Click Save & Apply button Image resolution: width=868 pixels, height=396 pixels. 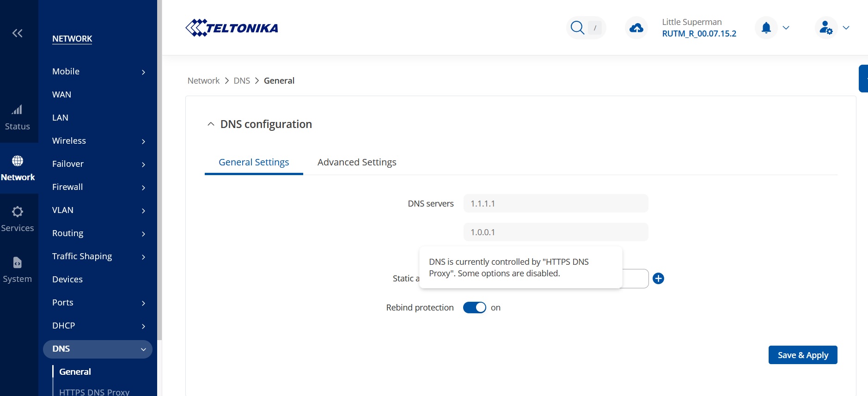coord(802,355)
